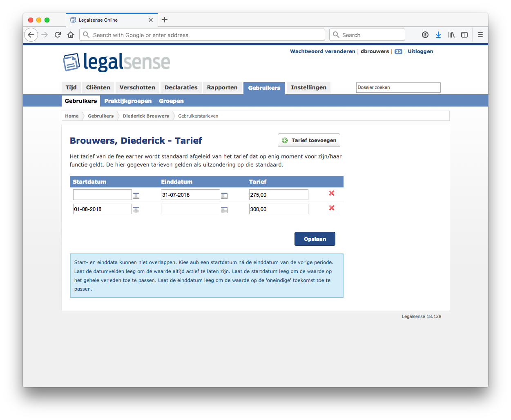This screenshot has height=420, width=511.
Task: Delete the 275,00 tariff row
Action: coord(332,193)
